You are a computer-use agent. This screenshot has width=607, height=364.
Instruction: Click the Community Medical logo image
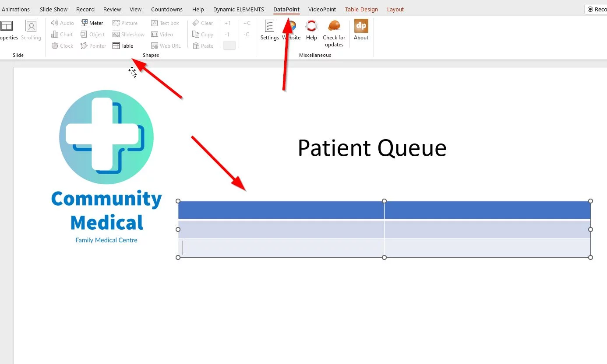point(106,166)
